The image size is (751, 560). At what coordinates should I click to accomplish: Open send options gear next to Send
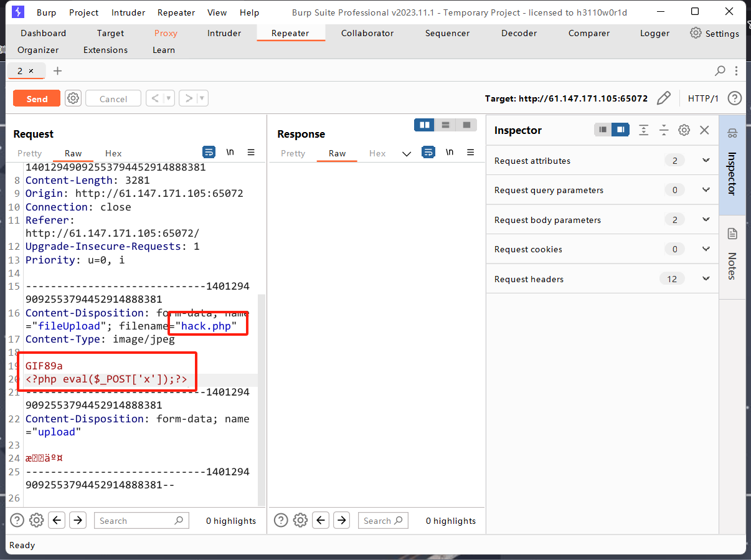(x=73, y=98)
